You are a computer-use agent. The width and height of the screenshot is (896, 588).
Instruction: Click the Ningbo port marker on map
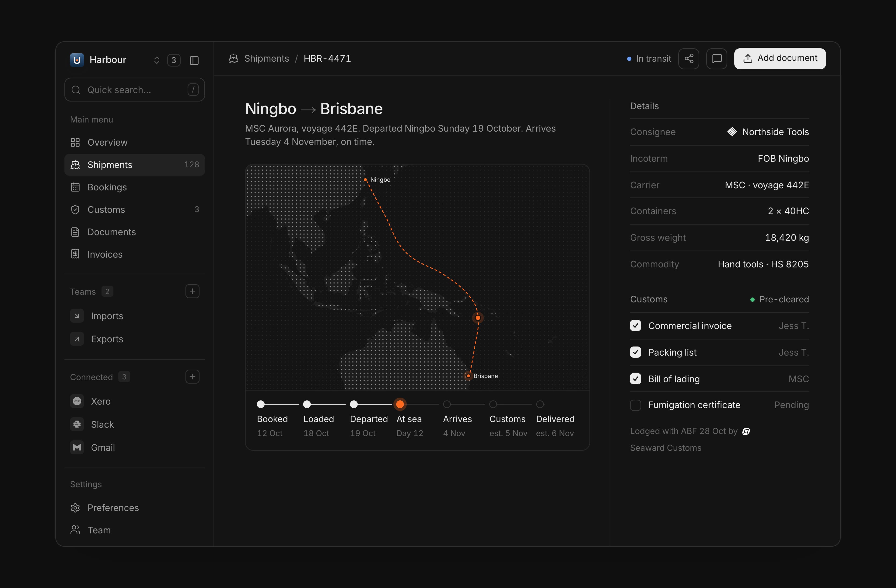pos(365,180)
